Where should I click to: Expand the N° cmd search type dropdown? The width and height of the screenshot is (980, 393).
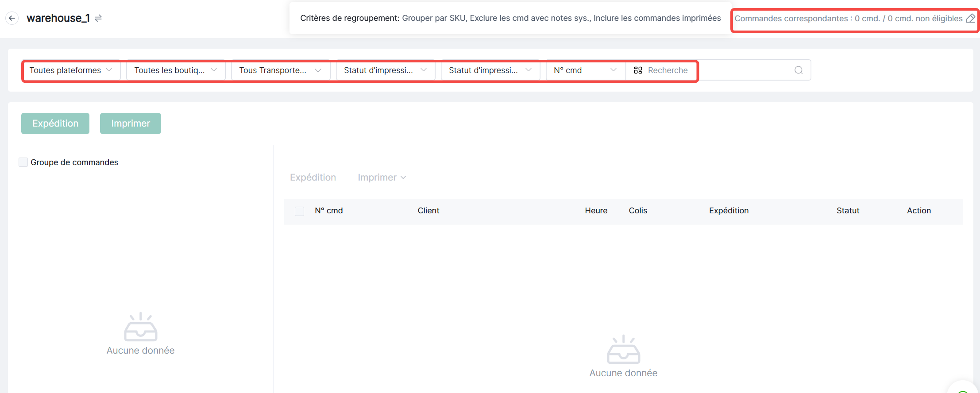click(x=585, y=70)
